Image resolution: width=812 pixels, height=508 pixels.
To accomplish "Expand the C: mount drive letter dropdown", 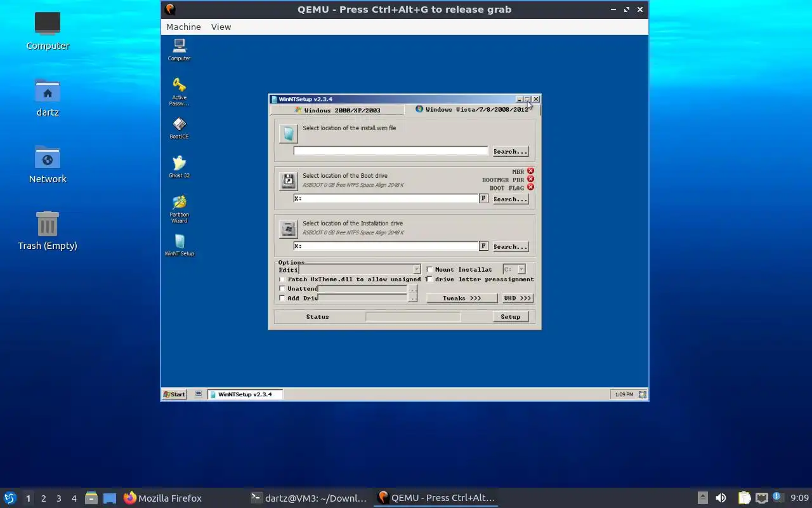I will 521,269.
